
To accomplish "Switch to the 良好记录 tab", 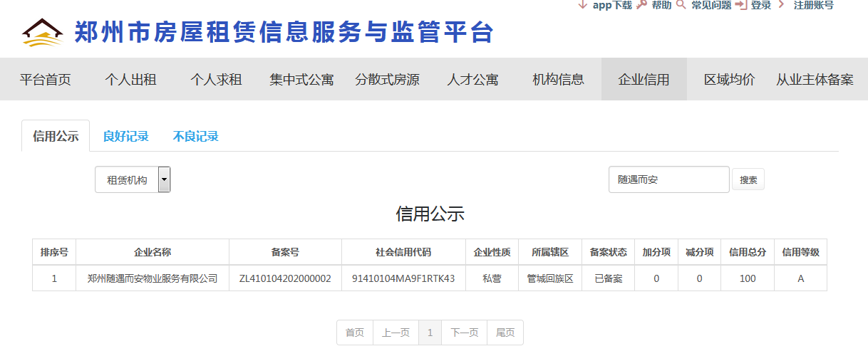I will pos(126,136).
